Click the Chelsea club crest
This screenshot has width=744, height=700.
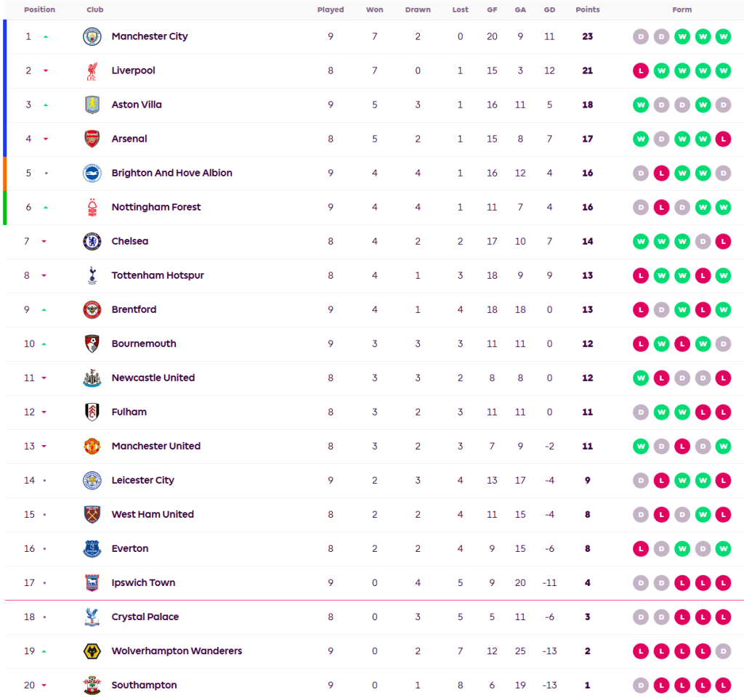(x=92, y=242)
